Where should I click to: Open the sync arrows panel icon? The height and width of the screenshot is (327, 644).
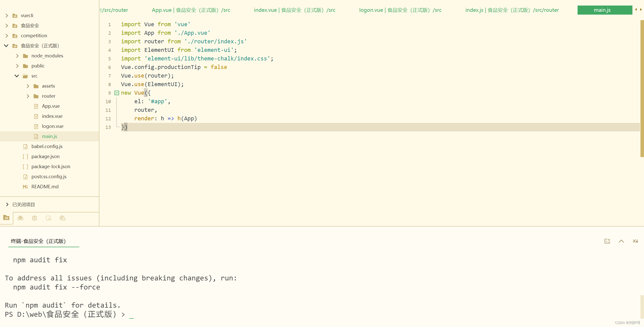click(x=49, y=218)
